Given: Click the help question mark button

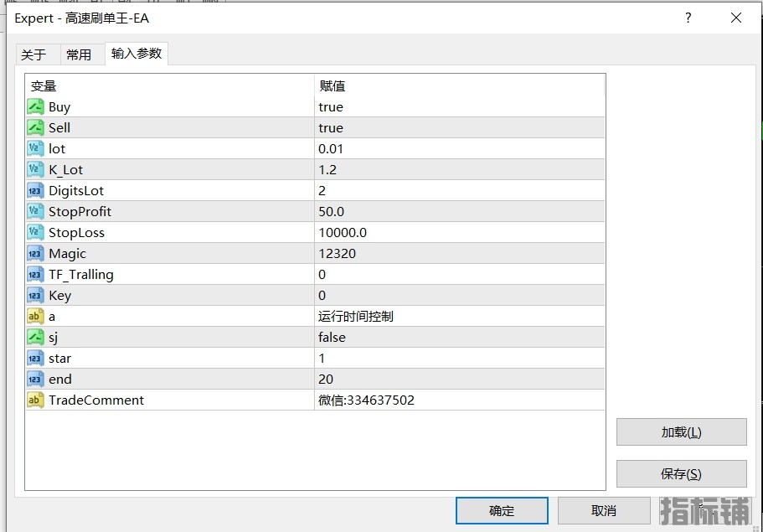Looking at the screenshot, I should 688,18.
